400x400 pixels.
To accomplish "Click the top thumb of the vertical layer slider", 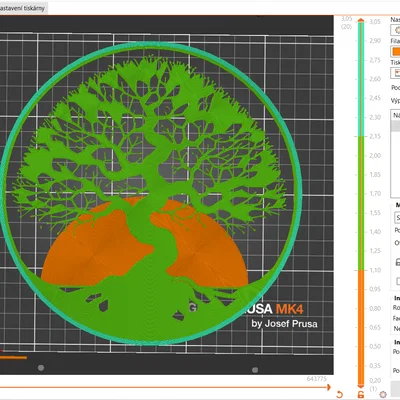I will click(x=361, y=20).
